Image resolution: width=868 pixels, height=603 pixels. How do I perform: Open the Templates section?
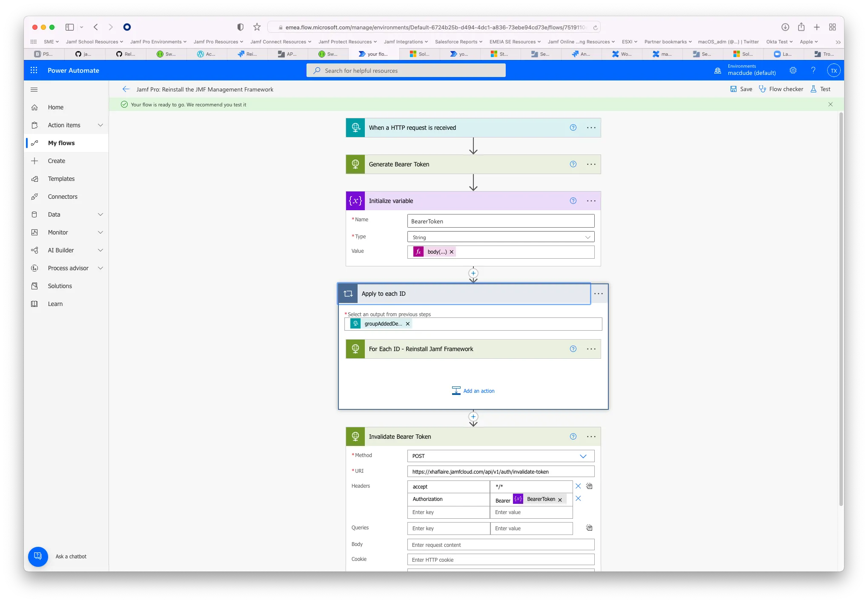61,178
